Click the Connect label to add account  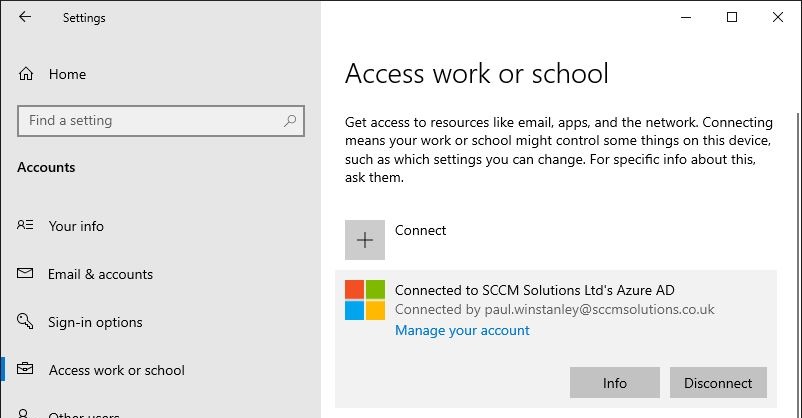pyautogui.click(x=421, y=230)
